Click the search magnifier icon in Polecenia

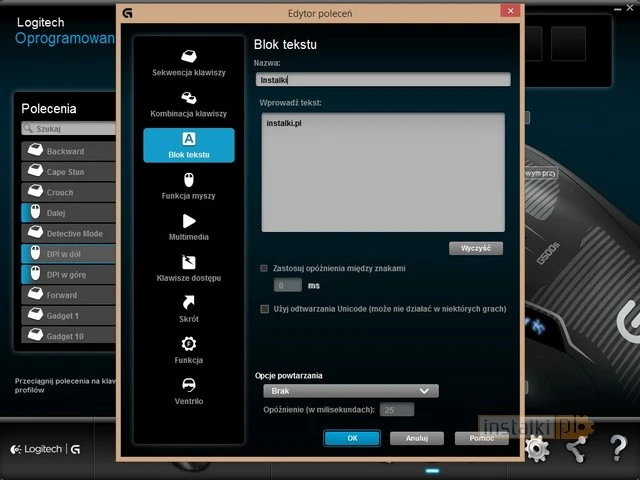[28, 129]
